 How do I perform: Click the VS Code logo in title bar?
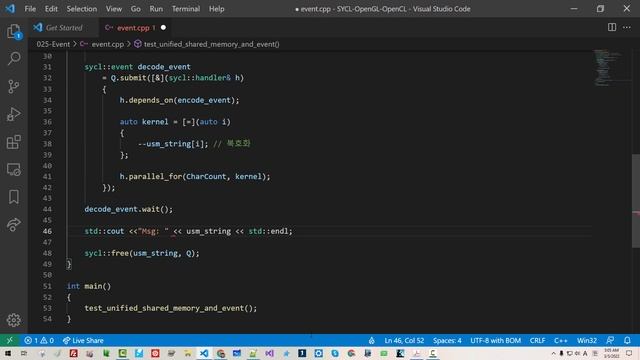[10, 9]
